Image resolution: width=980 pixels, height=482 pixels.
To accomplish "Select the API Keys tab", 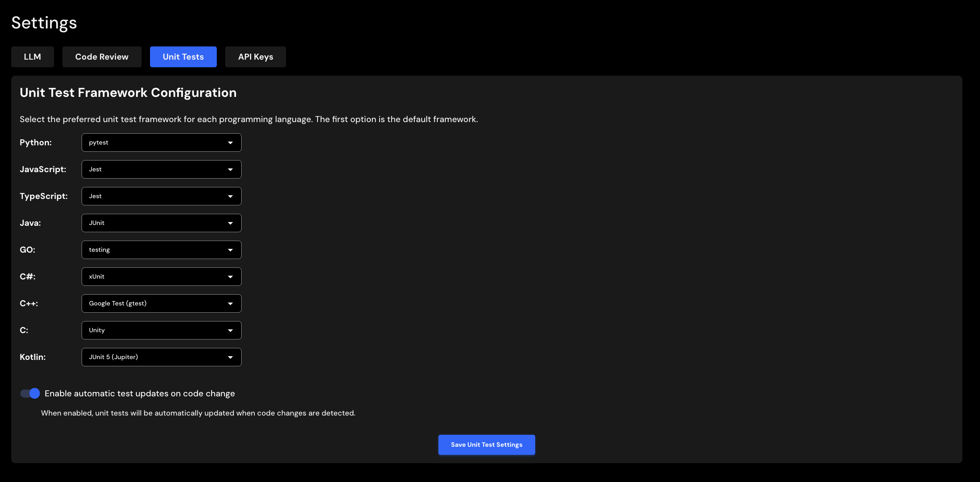I will point(255,56).
